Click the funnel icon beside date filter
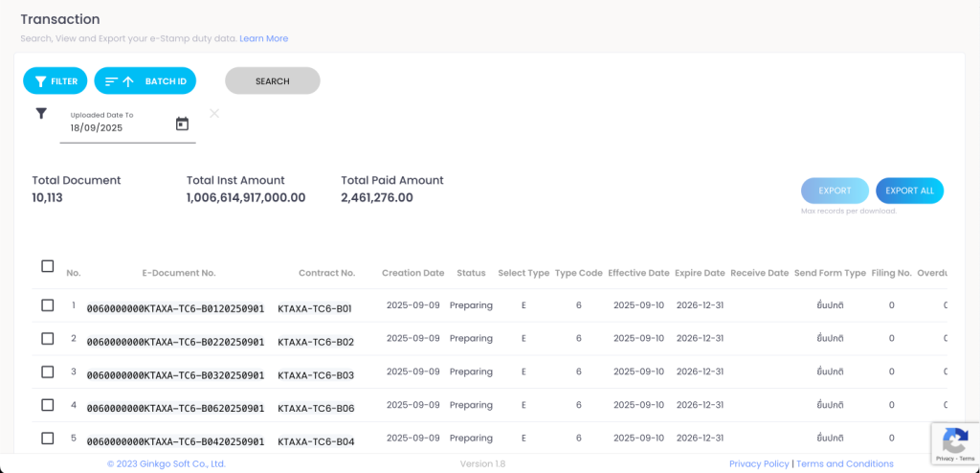 (41, 114)
